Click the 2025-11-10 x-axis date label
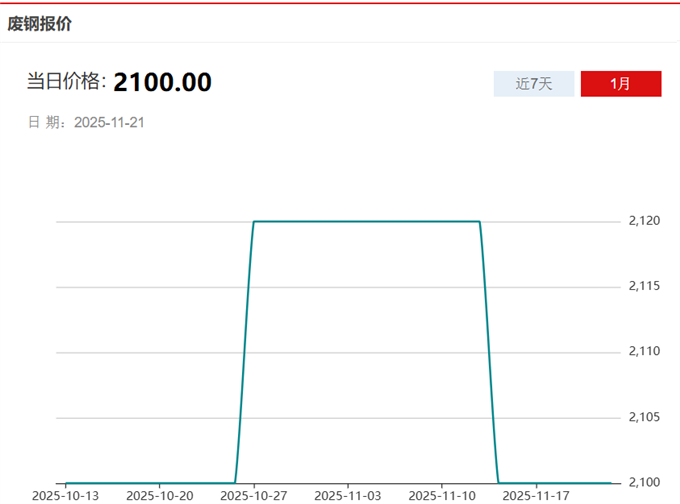 click(442, 495)
